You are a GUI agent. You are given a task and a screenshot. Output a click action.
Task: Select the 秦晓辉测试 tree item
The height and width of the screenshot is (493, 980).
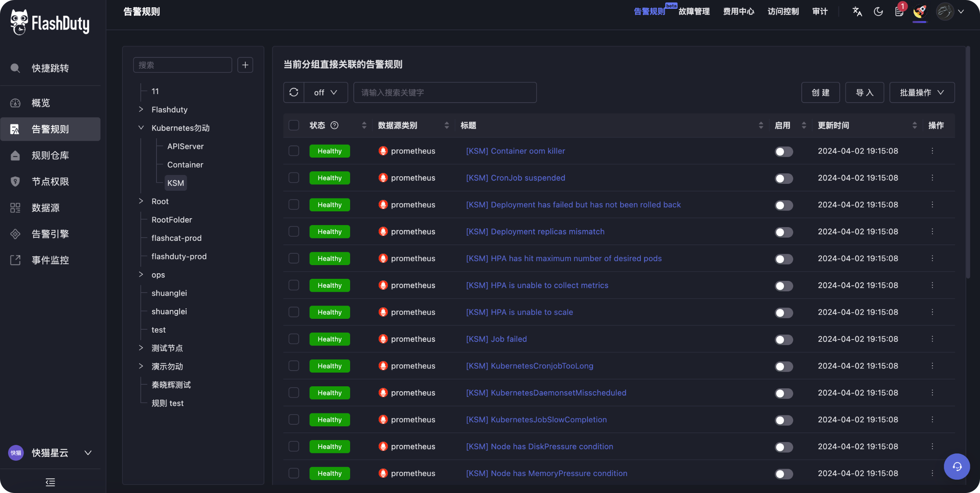coord(171,385)
